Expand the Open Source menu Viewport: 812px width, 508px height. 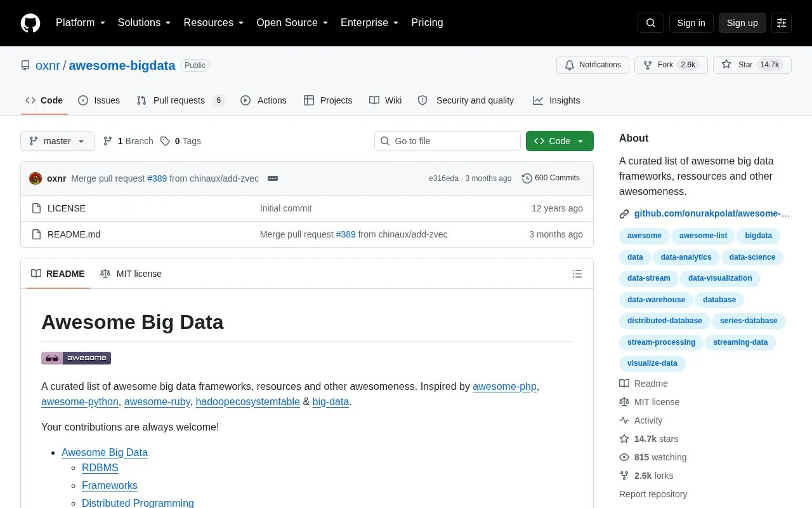[292, 23]
